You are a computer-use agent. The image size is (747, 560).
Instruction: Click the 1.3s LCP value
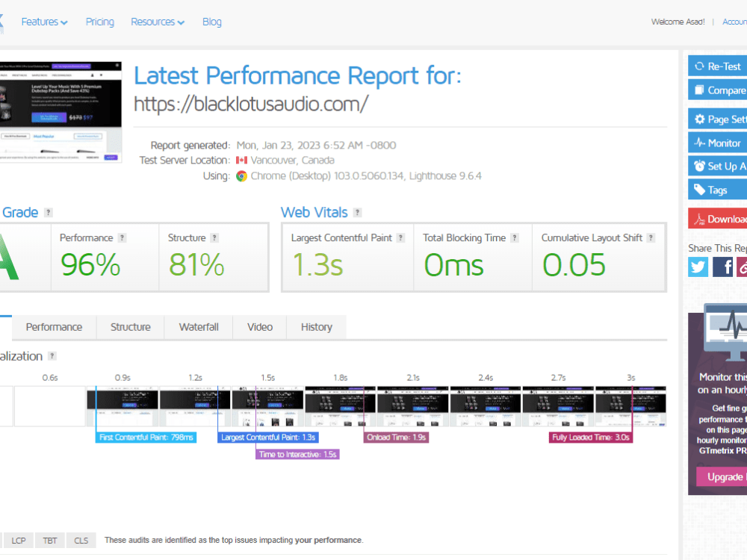click(x=317, y=265)
